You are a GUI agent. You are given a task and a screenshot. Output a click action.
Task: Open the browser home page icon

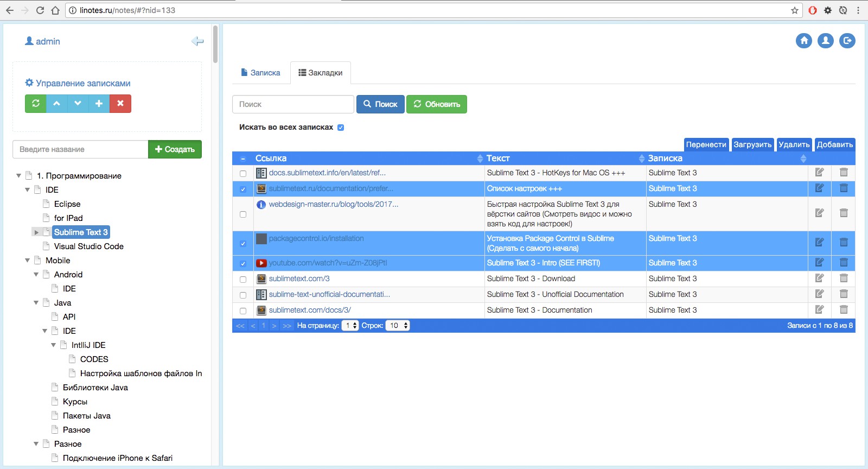pyautogui.click(x=55, y=10)
